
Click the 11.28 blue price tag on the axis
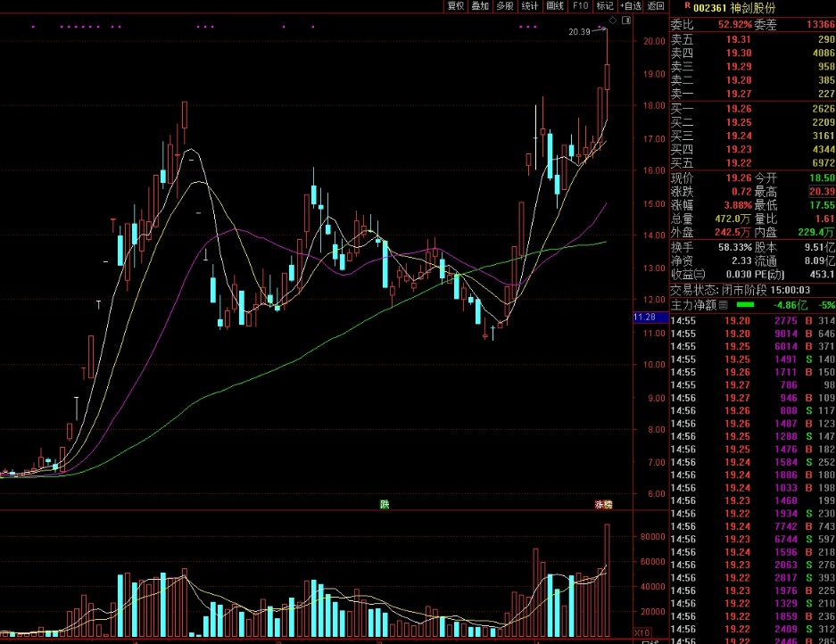point(644,318)
